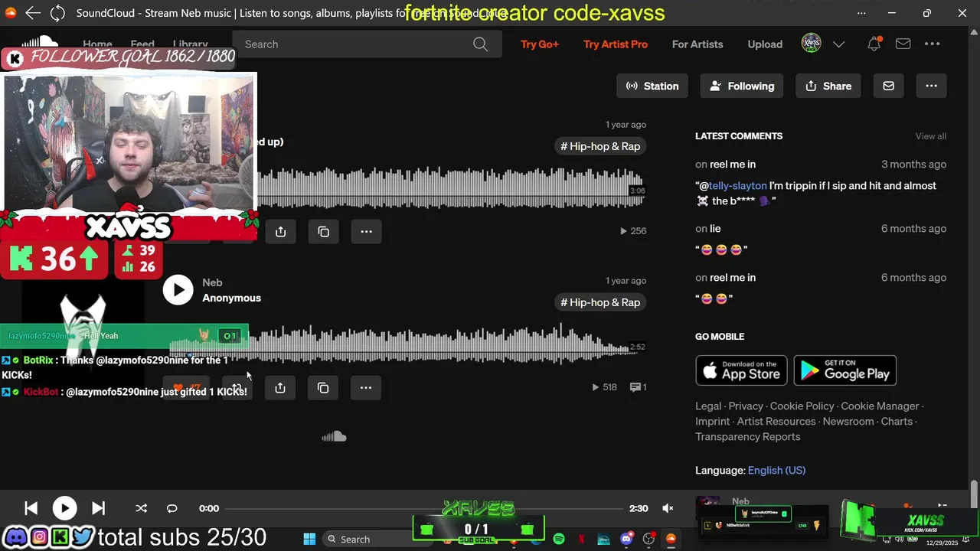
Task: Open the comment count on Anonymous
Action: coord(638,387)
